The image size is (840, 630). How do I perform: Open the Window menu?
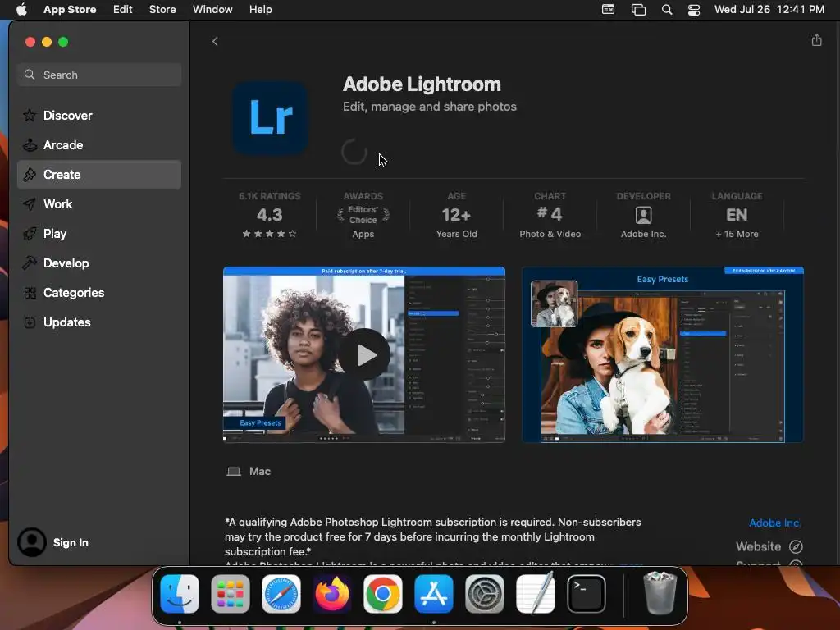tap(212, 10)
